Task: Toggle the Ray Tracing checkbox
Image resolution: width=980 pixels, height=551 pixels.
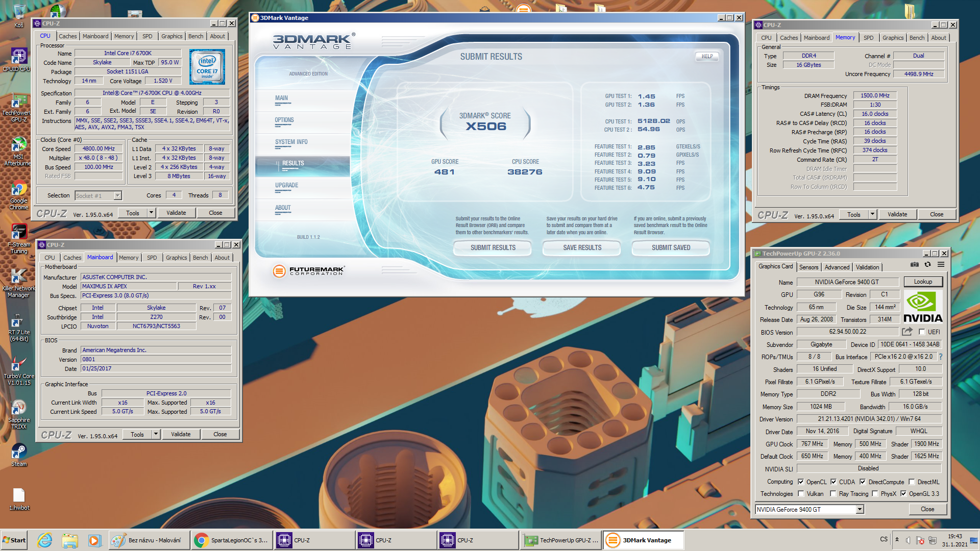Action: pos(834,493)
